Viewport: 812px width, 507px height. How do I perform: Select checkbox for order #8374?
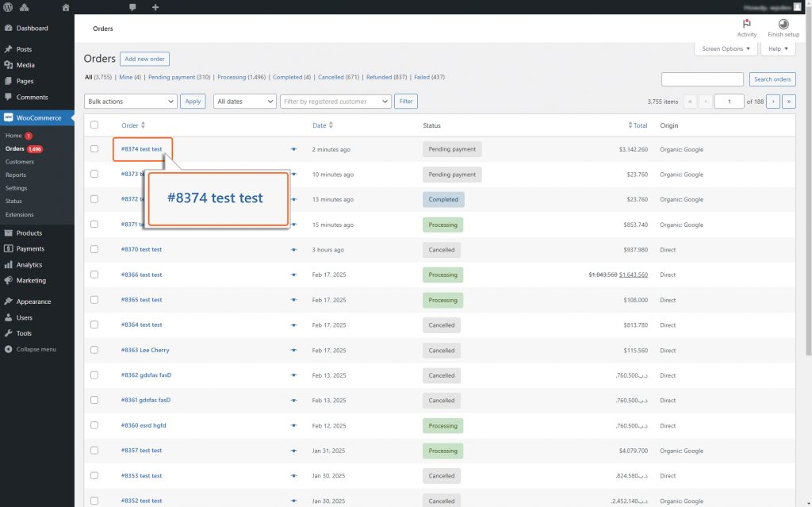[x=94, y=149]
